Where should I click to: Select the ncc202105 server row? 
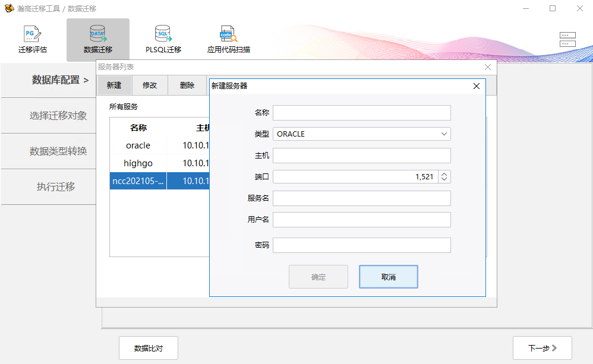[x=160, y=181]
